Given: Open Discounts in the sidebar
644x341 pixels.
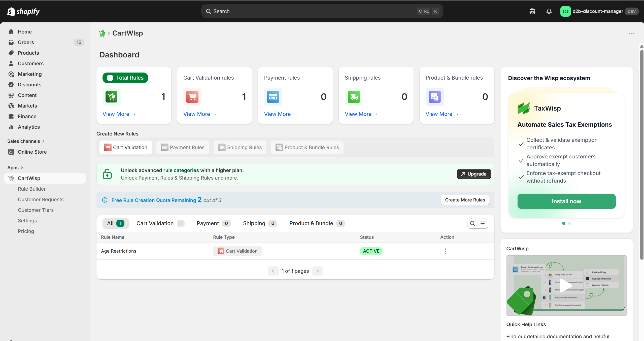Looking at the screenshot, I should pyautogui.click(x=45, y=85).
